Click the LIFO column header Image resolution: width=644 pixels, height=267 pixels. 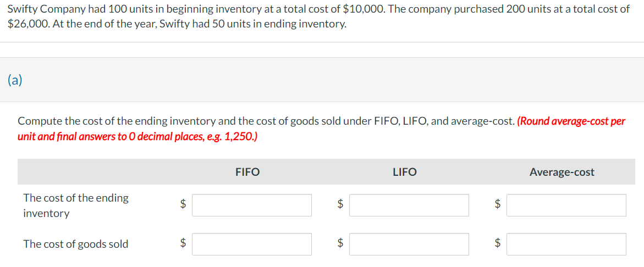point(405,173)
